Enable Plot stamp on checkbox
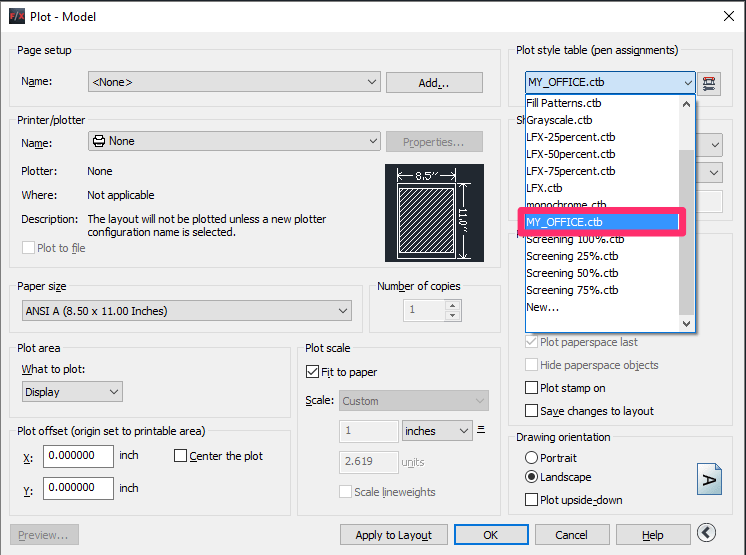The width and height of the screenshot is (746, 555). click(531, 388)
